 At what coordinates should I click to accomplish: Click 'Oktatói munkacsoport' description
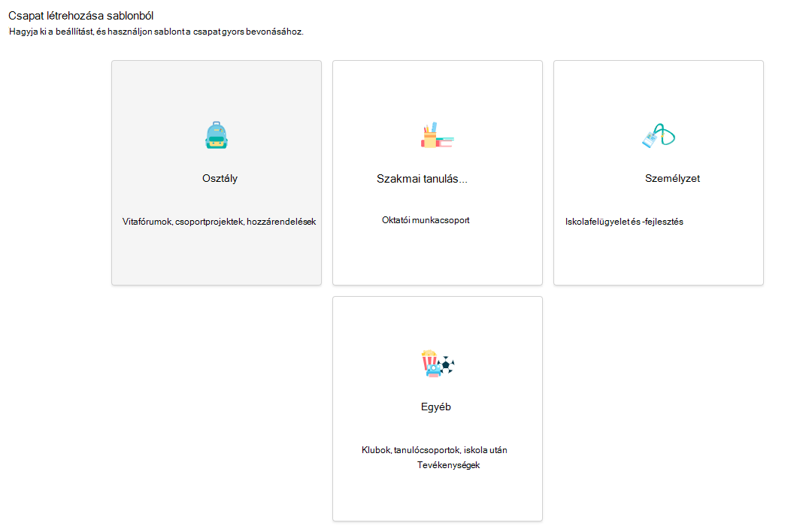(426, 220)
